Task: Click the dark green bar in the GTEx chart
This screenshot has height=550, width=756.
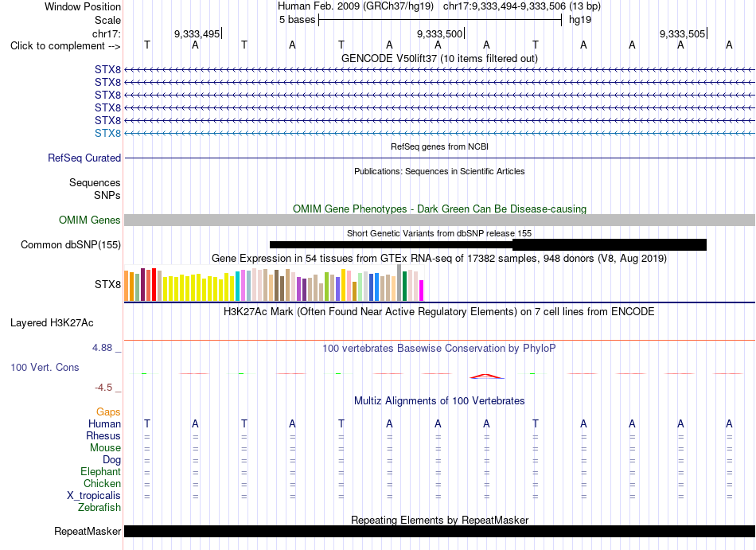Action: tap(404, 287)
